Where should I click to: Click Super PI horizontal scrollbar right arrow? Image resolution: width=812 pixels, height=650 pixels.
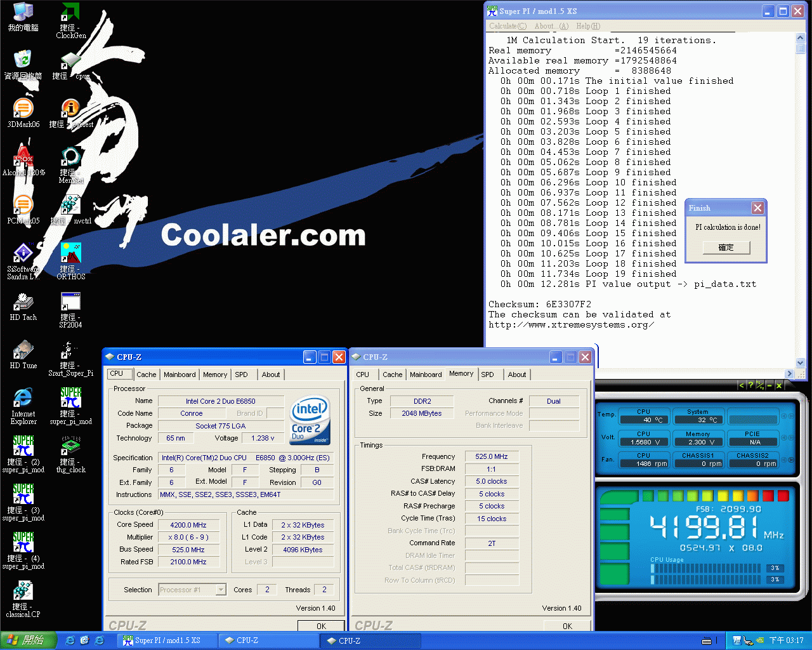(790, 374)
